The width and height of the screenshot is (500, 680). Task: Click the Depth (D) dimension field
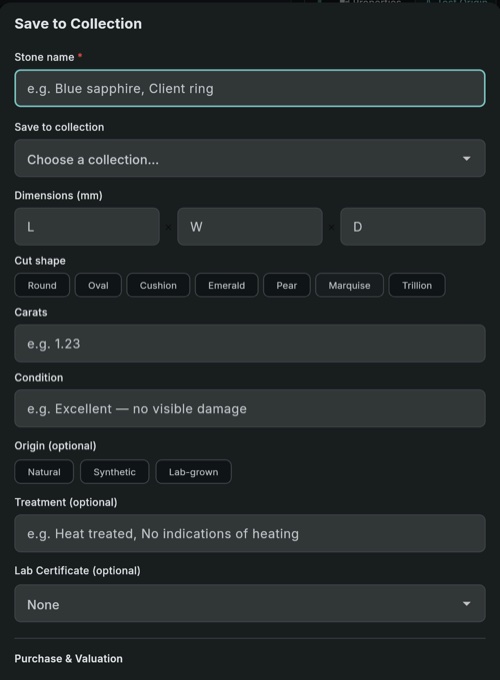413,227
